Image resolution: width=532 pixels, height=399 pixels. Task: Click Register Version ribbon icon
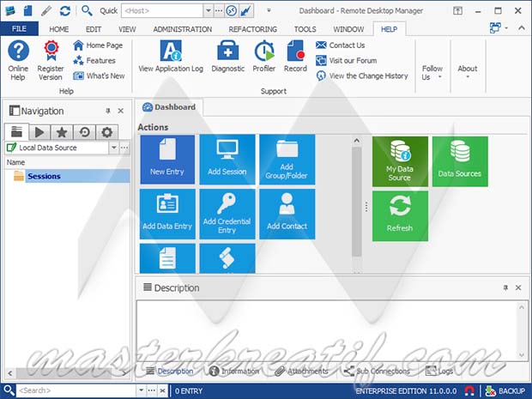pos(51,60)
